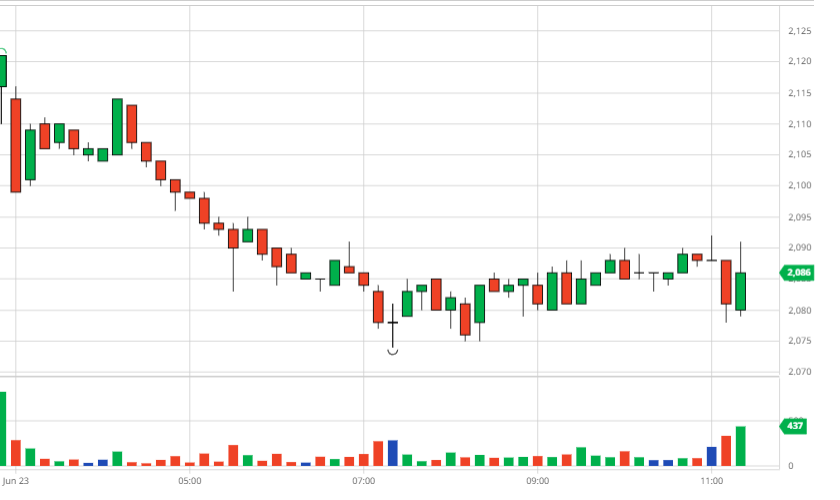
Task: Select the 2,070 price axis label
Action: point(800,371)
